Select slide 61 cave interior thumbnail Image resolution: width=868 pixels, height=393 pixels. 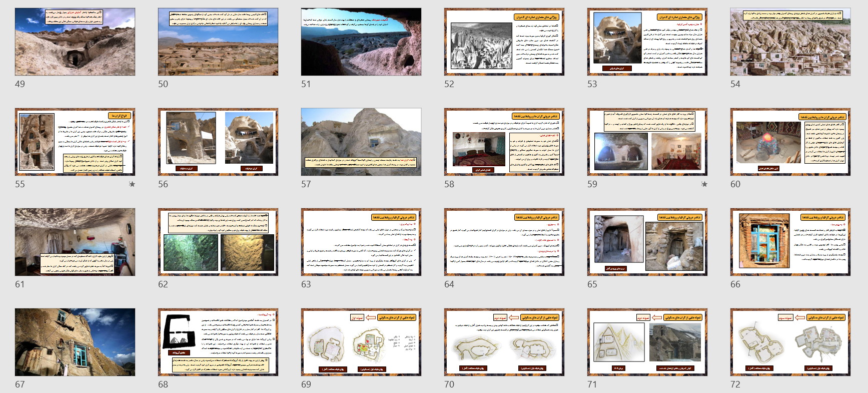point(75,242)
